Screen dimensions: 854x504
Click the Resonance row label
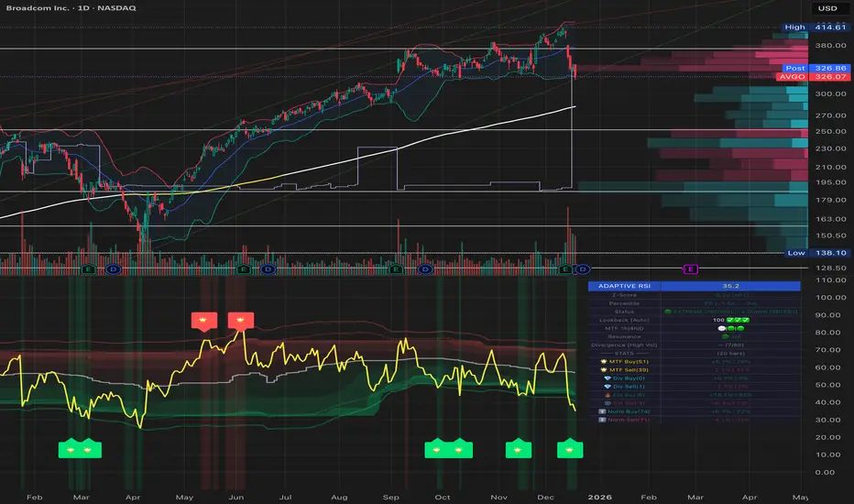click(624, 336)
